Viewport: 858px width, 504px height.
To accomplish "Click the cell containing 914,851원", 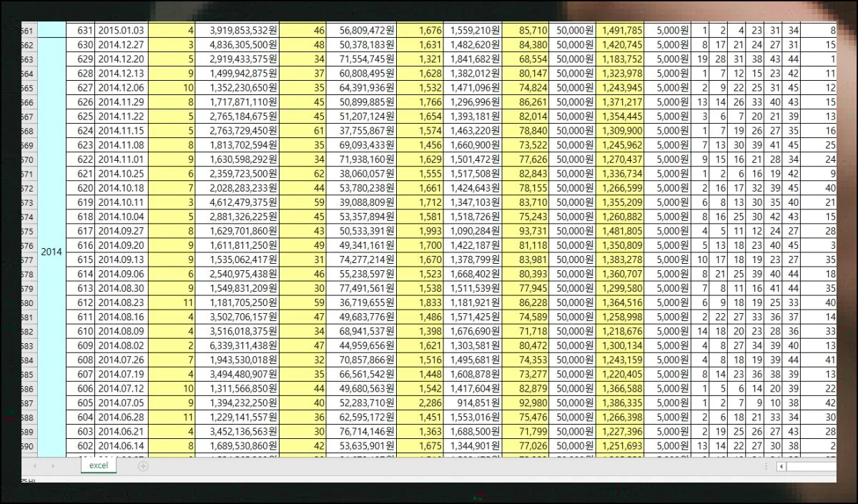I will click(473, 402).
